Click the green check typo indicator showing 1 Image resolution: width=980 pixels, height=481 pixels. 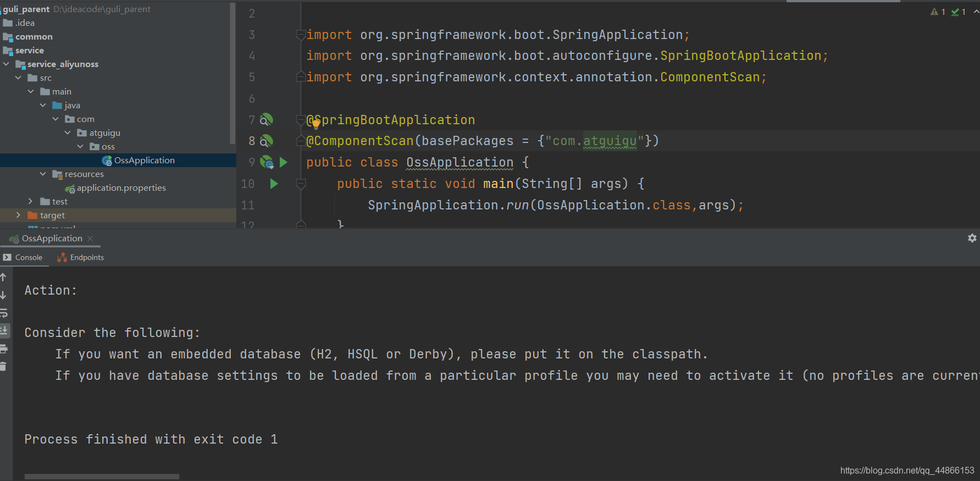[958, 12]
